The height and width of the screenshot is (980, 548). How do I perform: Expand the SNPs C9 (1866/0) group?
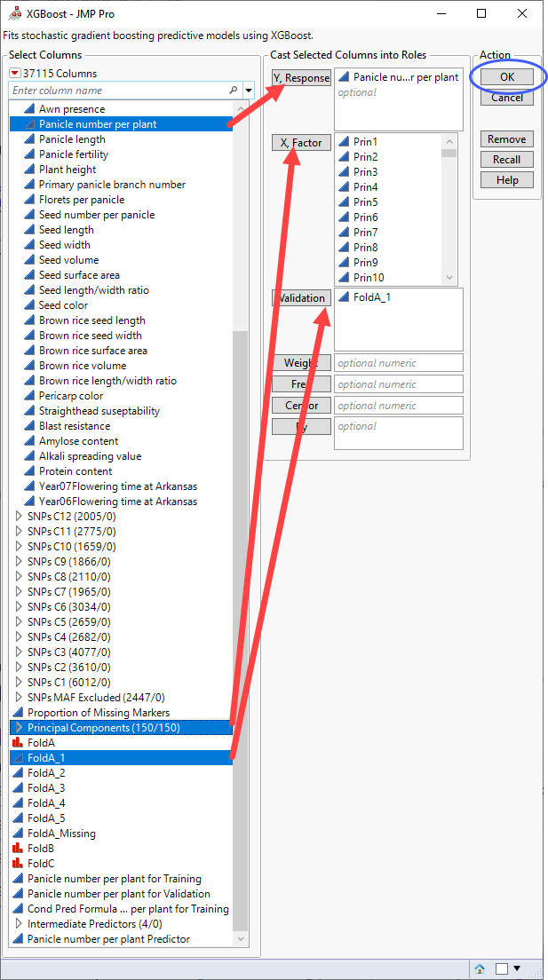(x=18, y=562)
